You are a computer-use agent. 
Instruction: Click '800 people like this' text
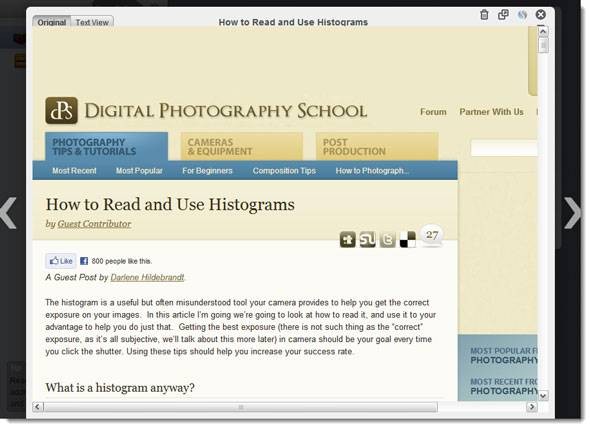pyautogui.click(x=122, y=261)
